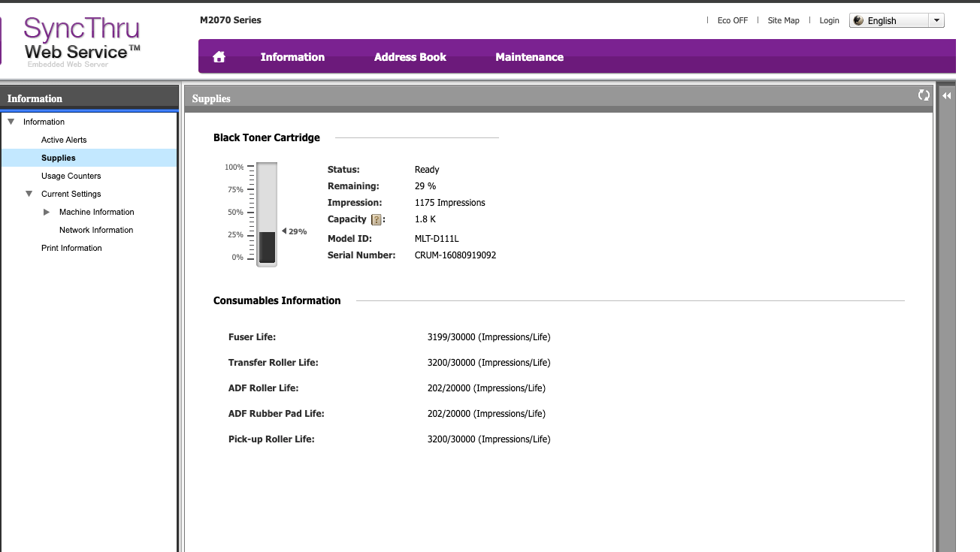Open the Maintenance menu tab
This screenshot has width=980, height=552.
coord(529,57)
